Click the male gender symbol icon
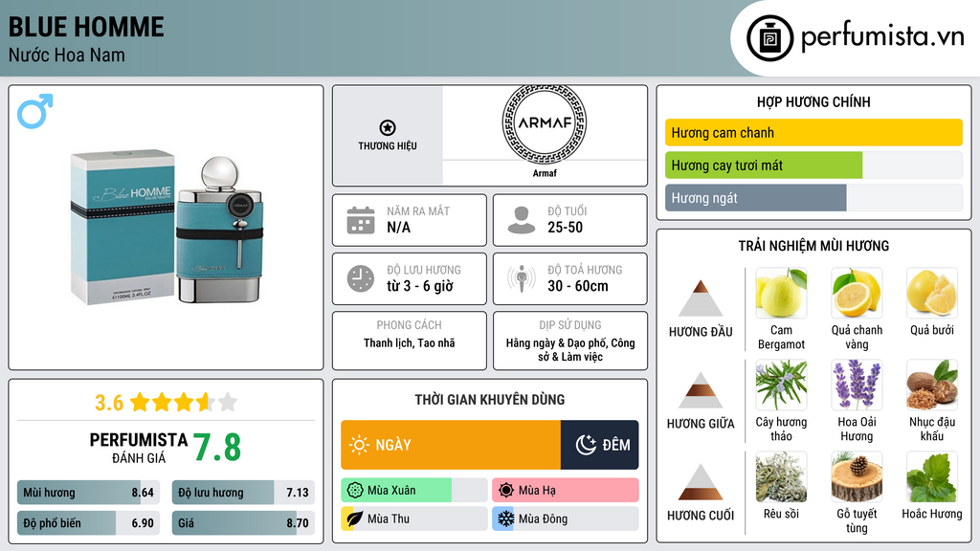 34,111
